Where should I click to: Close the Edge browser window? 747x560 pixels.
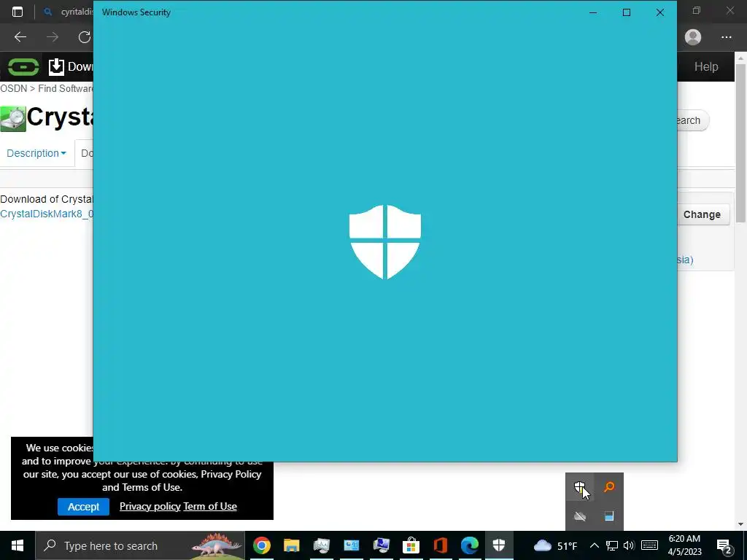tap(729, 10)
